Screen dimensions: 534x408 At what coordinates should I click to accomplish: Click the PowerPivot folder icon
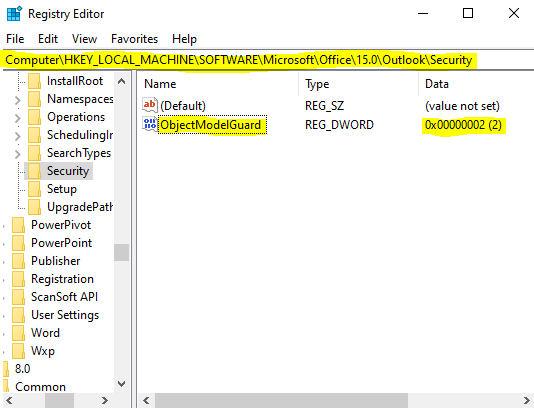tap(18, 225)
